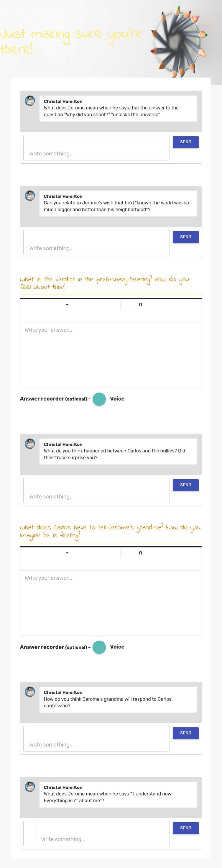Open the Ω symbol picker in the second answer toolbar

point(140,553)
